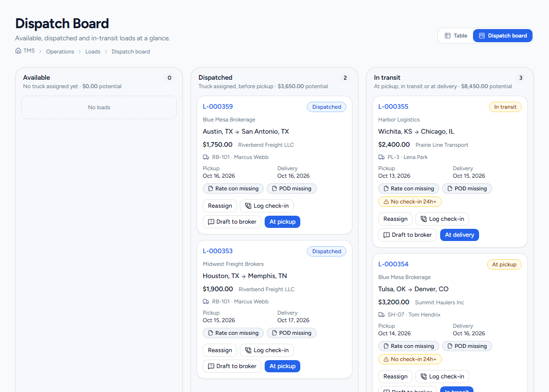
Task: Click the In transit column count badge
Action: coord(521,78)
